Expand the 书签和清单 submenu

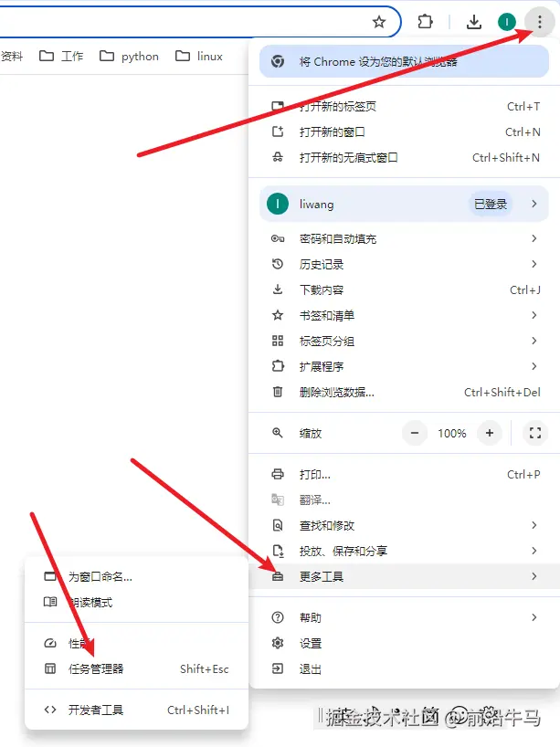click(x=404, y=315)
